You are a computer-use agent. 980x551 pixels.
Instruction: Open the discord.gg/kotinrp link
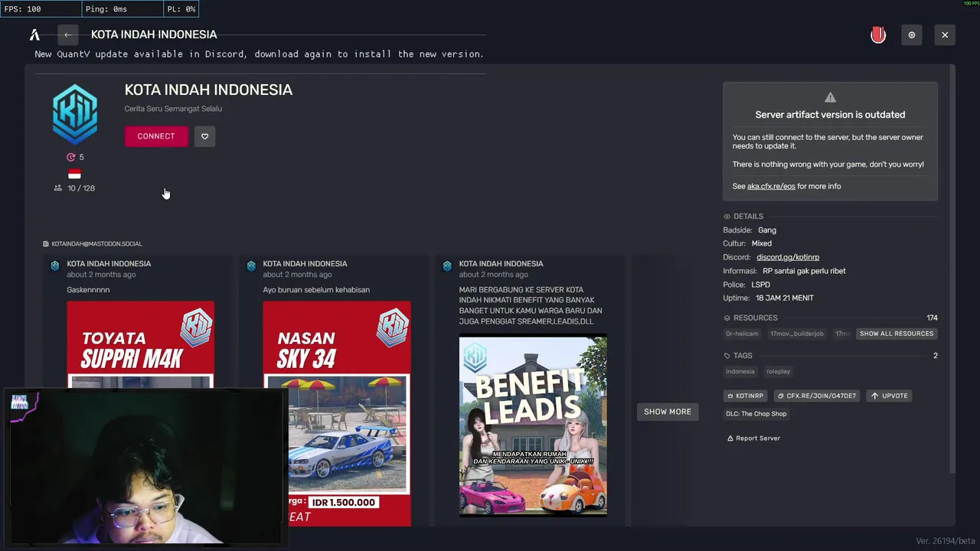tap(788, 257)
